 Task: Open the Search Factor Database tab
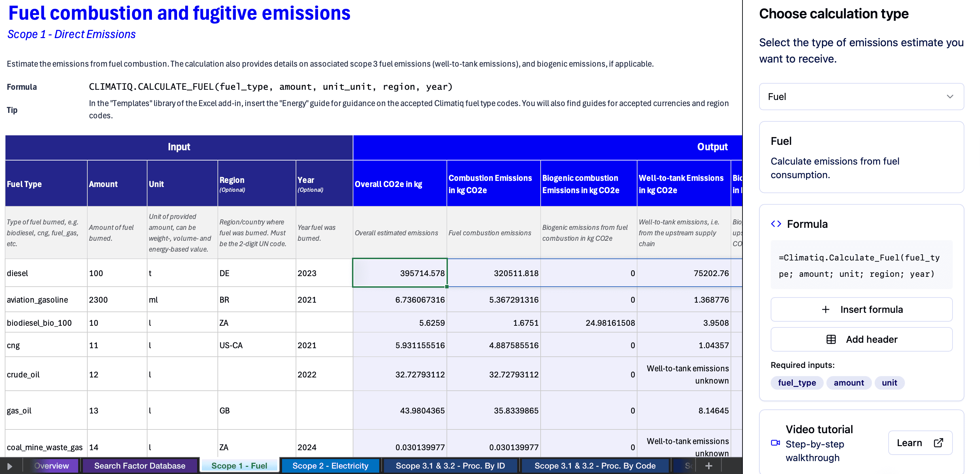[x=140, y=465]
